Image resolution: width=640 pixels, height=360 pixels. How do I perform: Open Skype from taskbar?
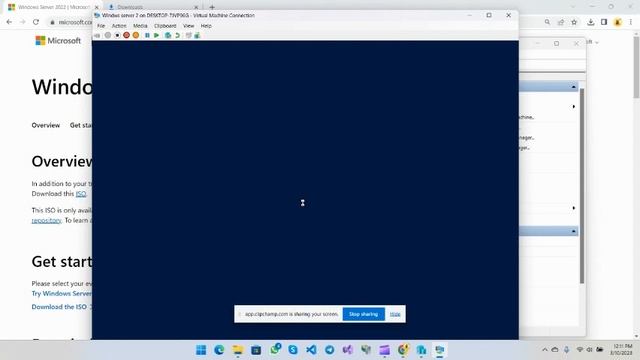point(293,350)
